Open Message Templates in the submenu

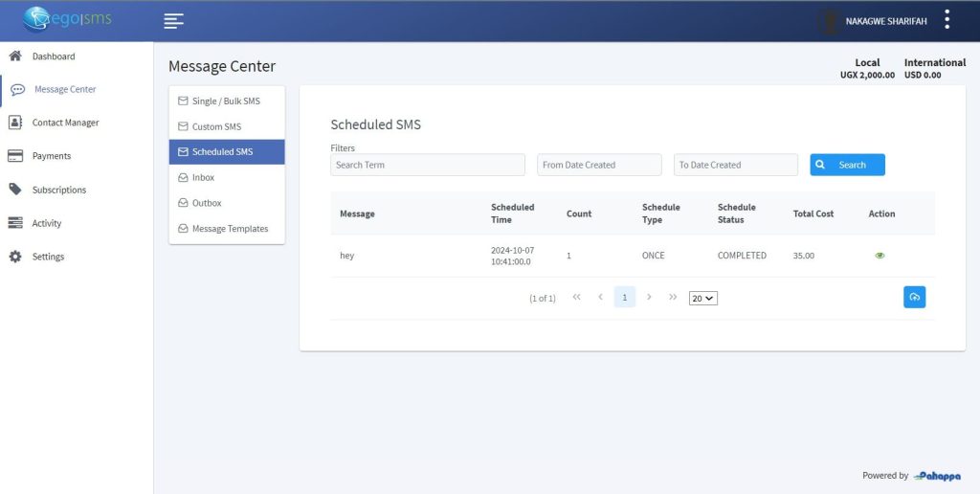coord(230,229)
